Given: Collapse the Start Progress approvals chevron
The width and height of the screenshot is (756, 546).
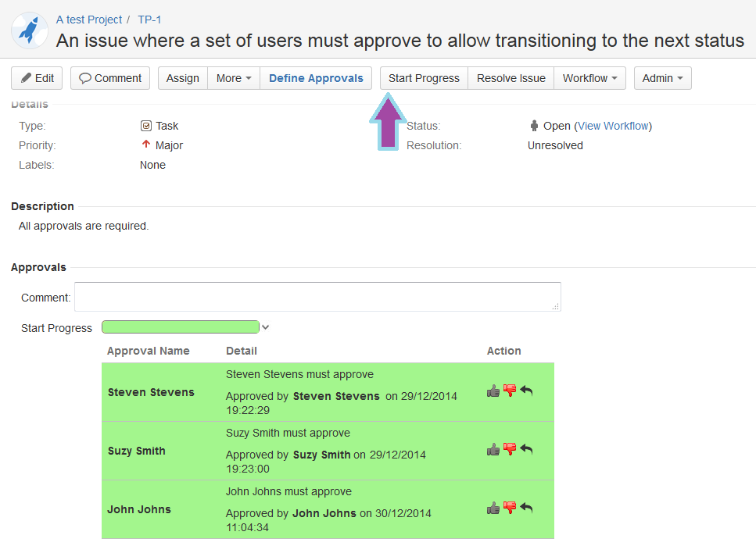Looking at the screenshot, I should [x=266, y=327].
